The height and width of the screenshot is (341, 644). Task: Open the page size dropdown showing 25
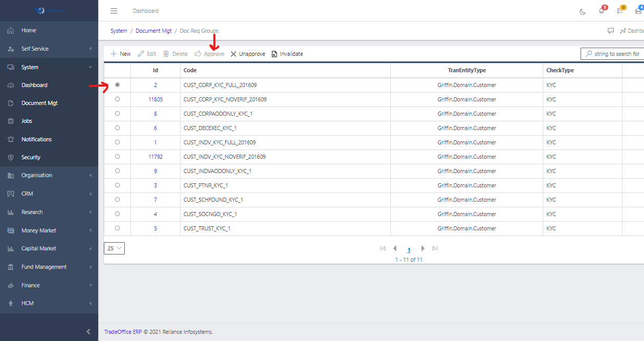[114, 248]
